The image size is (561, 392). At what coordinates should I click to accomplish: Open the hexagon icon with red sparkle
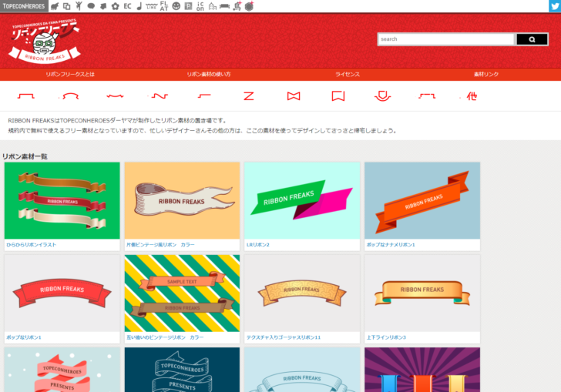point(250,6)
